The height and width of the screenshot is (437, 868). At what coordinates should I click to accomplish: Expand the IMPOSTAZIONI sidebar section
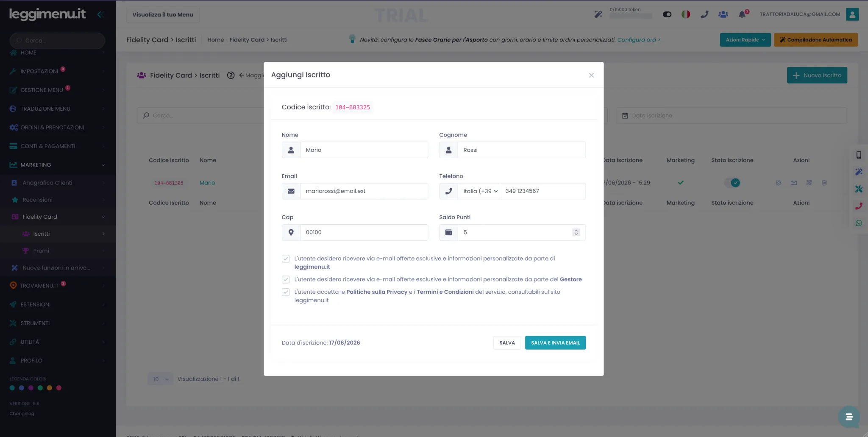(58, 71)
